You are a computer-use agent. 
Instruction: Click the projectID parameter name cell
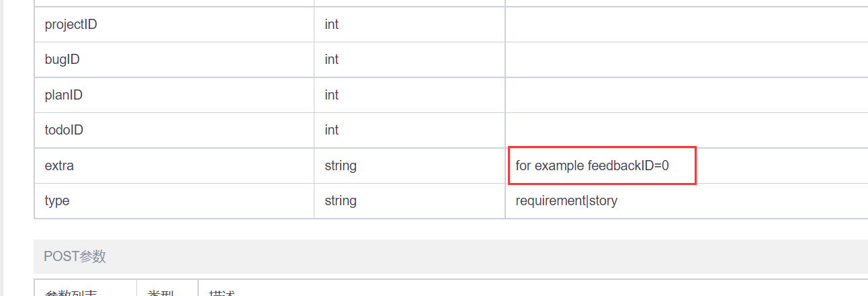[71, 25]
